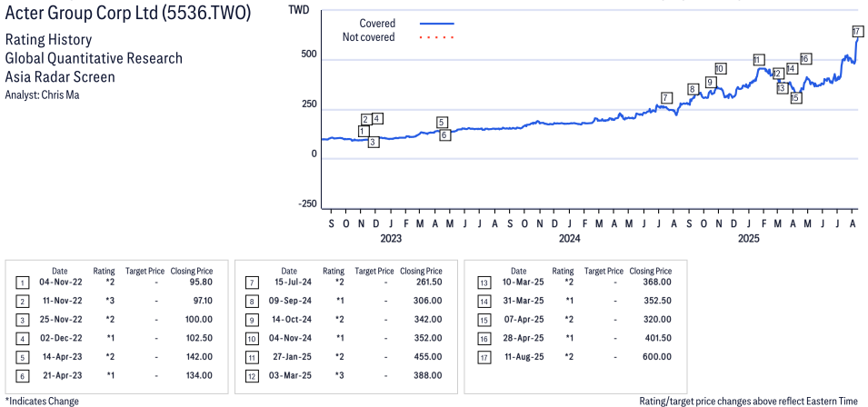Click chart marker 15 on the price chart
This screenshot has height=407, width=868.
795,98
